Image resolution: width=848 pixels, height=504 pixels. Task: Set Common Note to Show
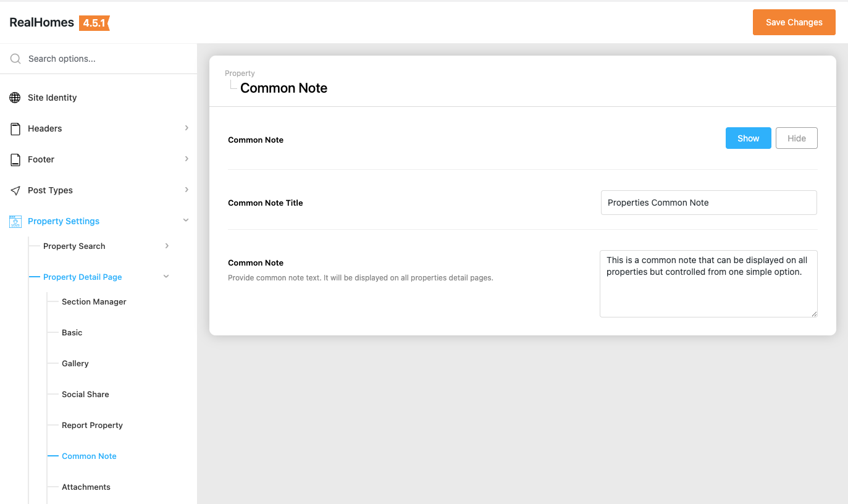748,138
